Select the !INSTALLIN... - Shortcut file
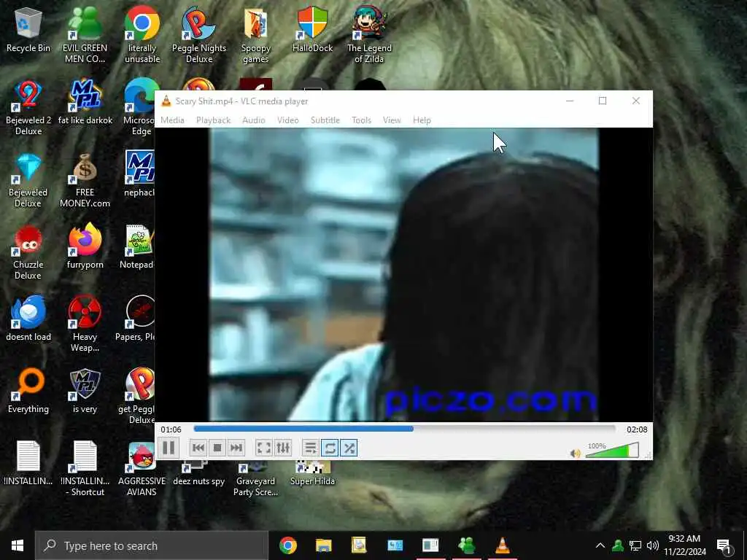 [x=85, y=469]
